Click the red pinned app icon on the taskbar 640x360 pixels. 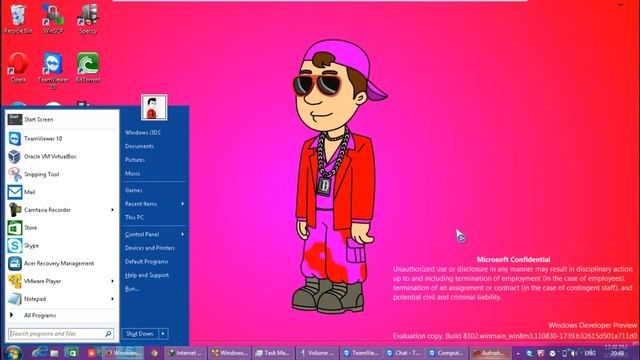click(x=92, y=353)
